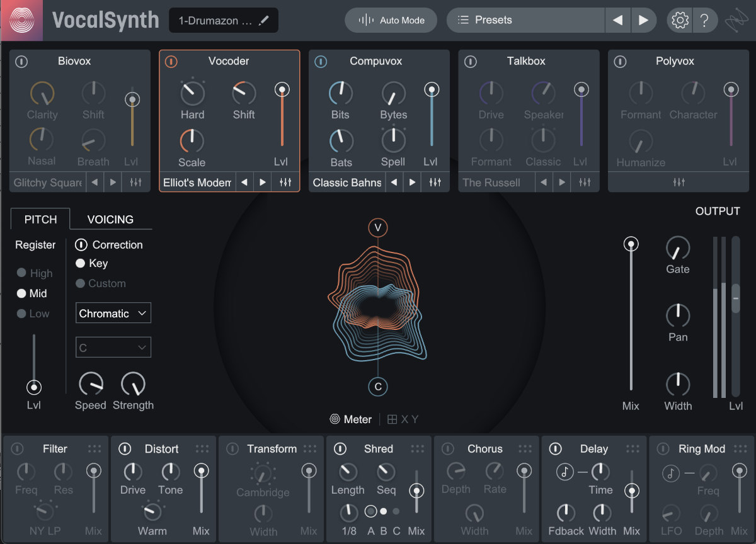The height and width of the screenshot is (544, 756).
Task: Open the Elliot's Modem preset name list
Action: tap(197, 183)
